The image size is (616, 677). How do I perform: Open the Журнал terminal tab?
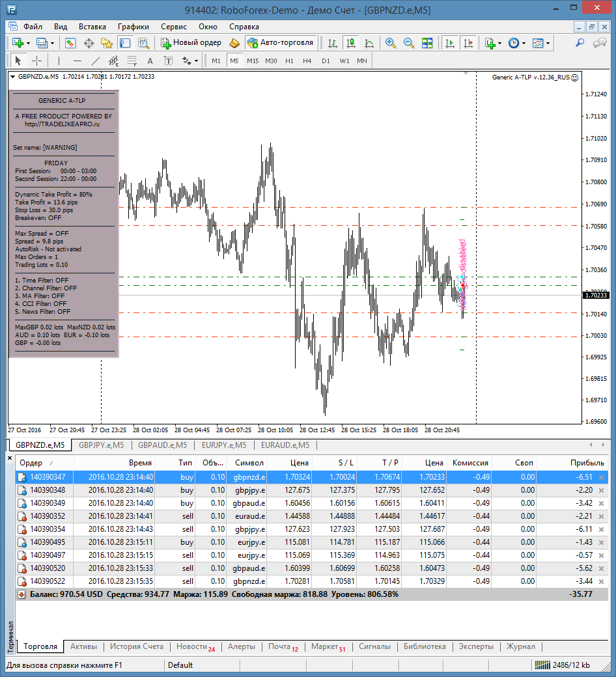point(520,646)
